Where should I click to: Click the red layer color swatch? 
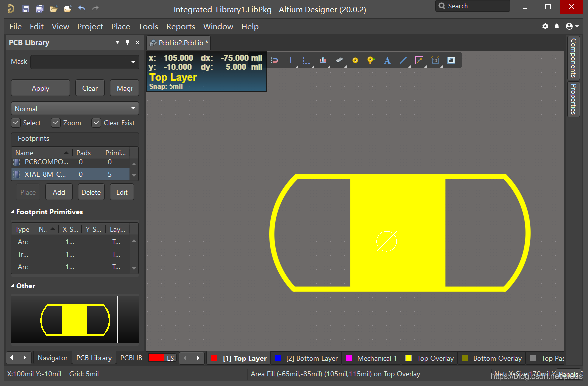coord(156,358)
